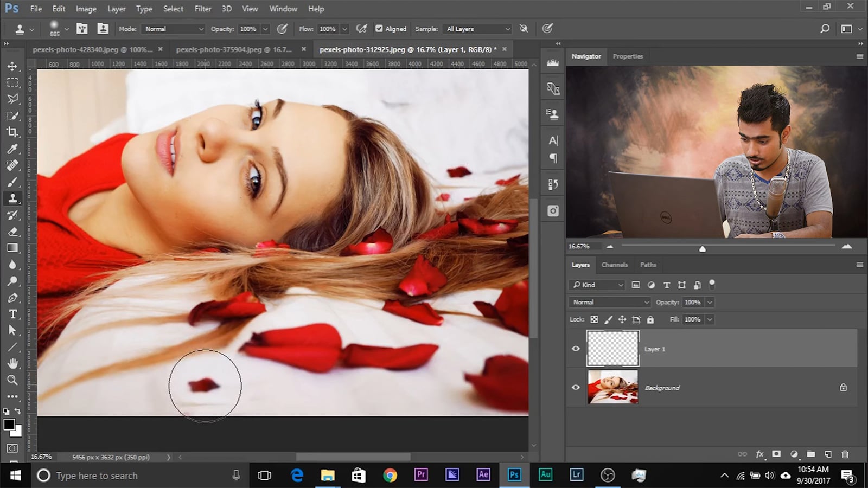Open the layer styles fx menu

[760, 454]
